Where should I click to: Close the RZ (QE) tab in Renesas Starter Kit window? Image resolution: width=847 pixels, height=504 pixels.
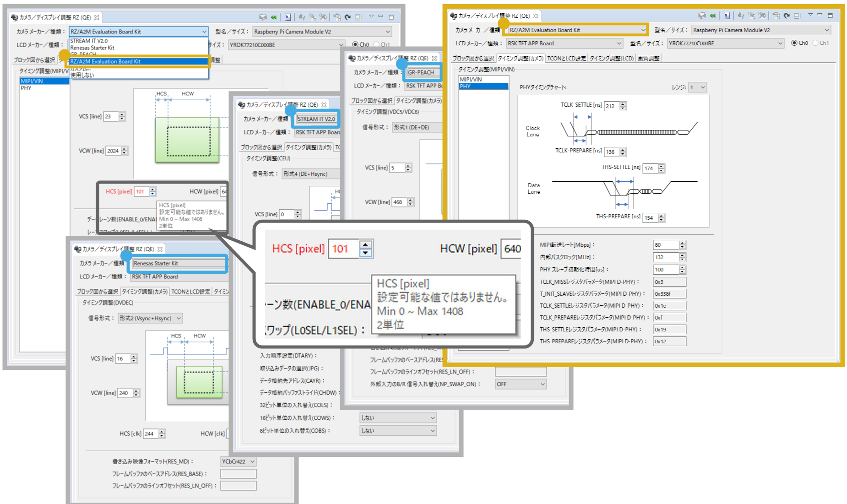pos(160,249)
